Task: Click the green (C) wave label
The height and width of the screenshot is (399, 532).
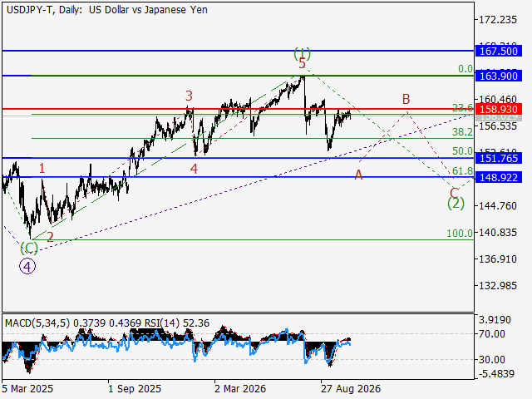Action: click(x=29, y=248)
